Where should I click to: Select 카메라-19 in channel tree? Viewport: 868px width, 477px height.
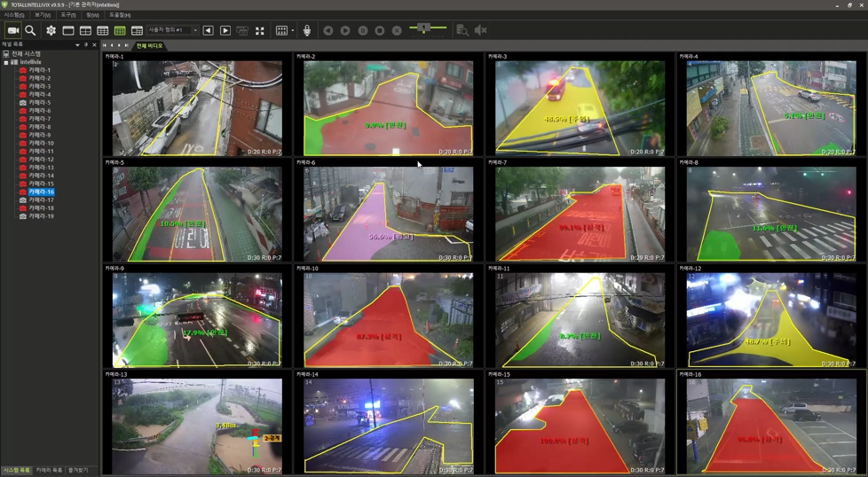(41, 216)
